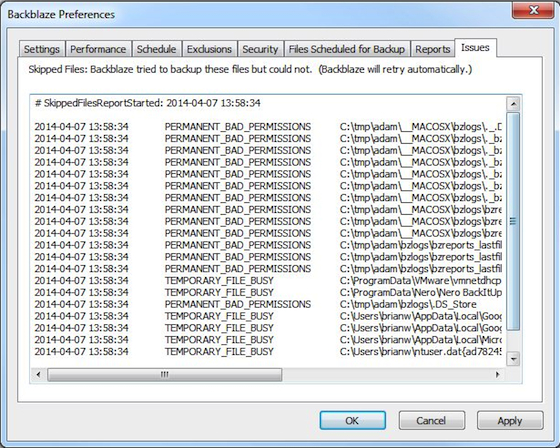Open Files Scheduled for Backup tab
Image resolution: width=560 pixels, height=448 pixels.
[347, 49]
